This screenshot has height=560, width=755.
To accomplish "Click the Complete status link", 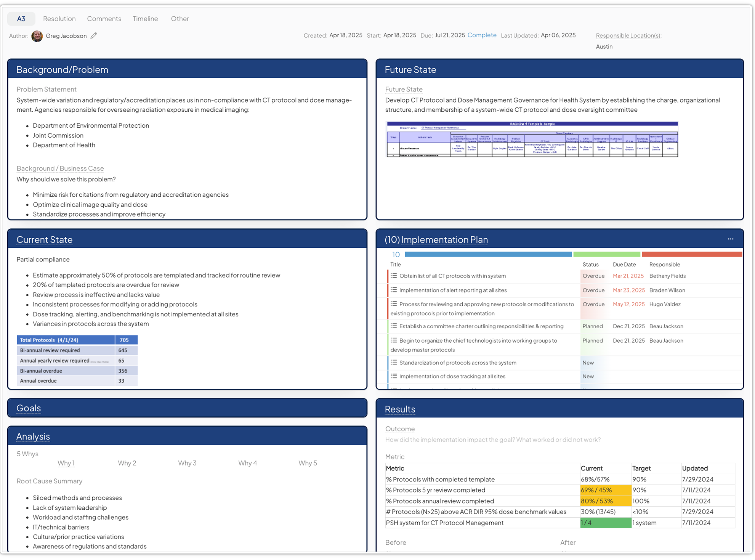I will click(482, 35).
